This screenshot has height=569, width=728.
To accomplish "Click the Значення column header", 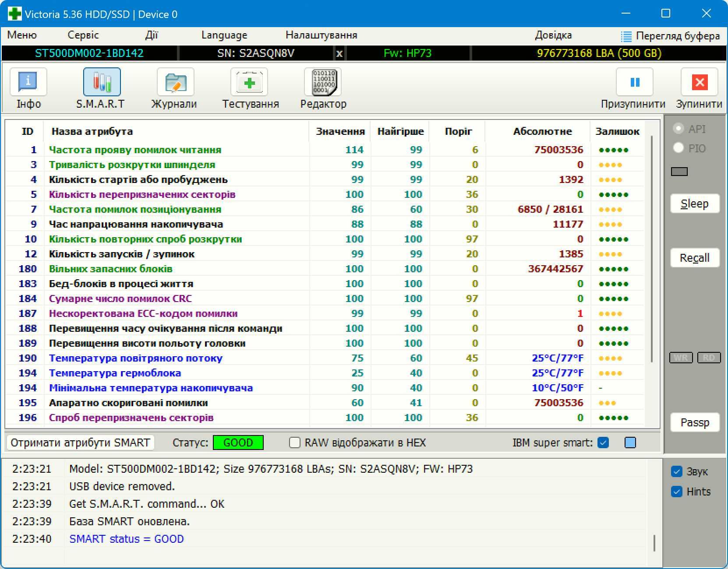I will [340, 131].
